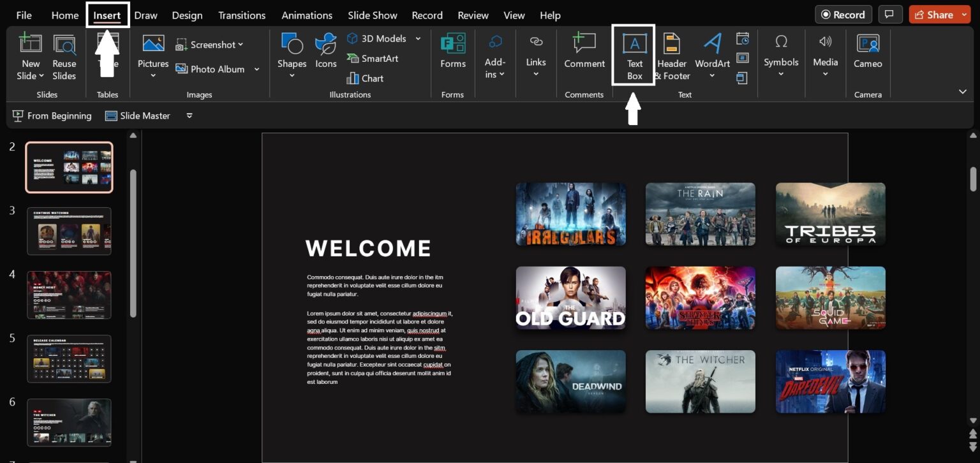Insert a Cameo camera feed
980x463 pixels.
click(868, 50)
